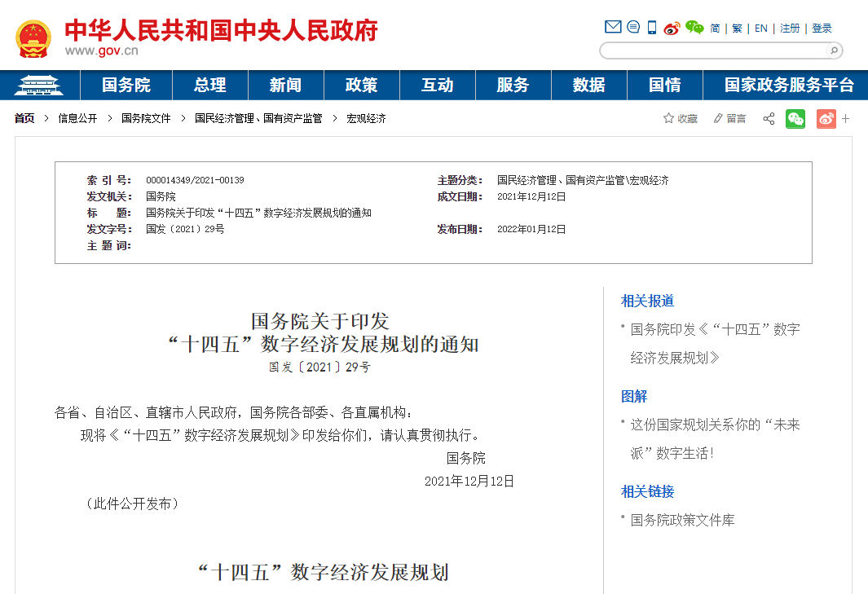The width and height of the screenshot is (868, 594).
Task: Add page to favorites with 收藏
Action: (x=681, y=119)
